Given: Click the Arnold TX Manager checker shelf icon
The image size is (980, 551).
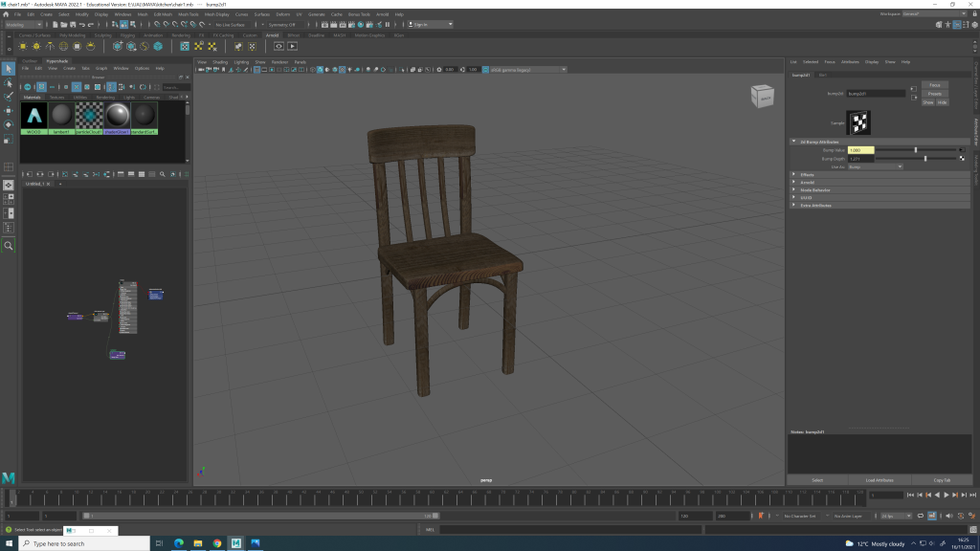Looking at the screenshot, I should tap(185, 46).
